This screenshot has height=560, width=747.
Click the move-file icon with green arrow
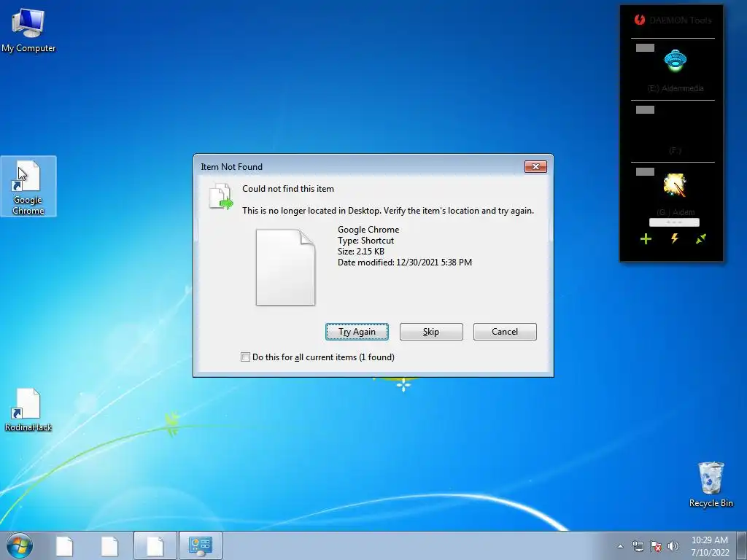[221, 196]
